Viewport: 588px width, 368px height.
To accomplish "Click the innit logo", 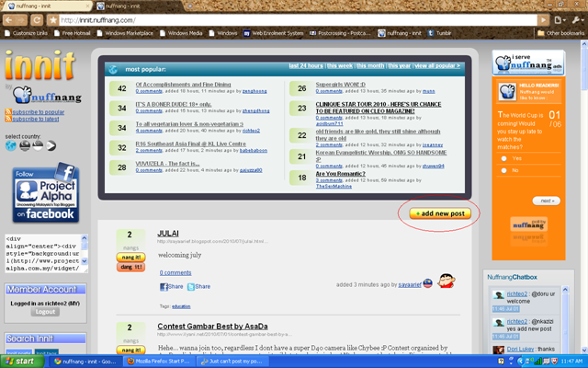I will [40, 65].
